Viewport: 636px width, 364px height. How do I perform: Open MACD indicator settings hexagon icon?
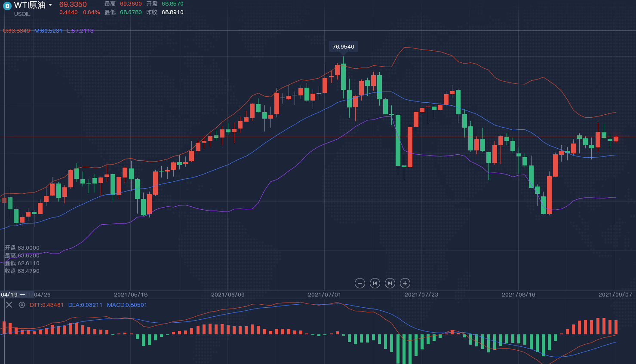22,305
